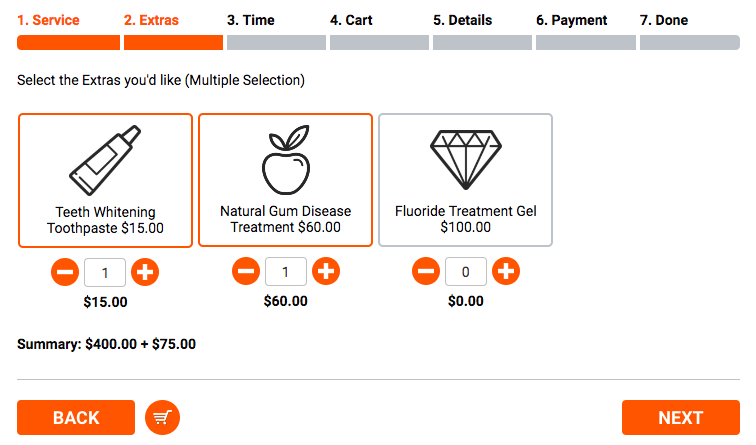Increase Fluoride Treatment Gel quantity
Image resolution: width=756 pixels, height=445 pixels.
[x=506, y=271]
